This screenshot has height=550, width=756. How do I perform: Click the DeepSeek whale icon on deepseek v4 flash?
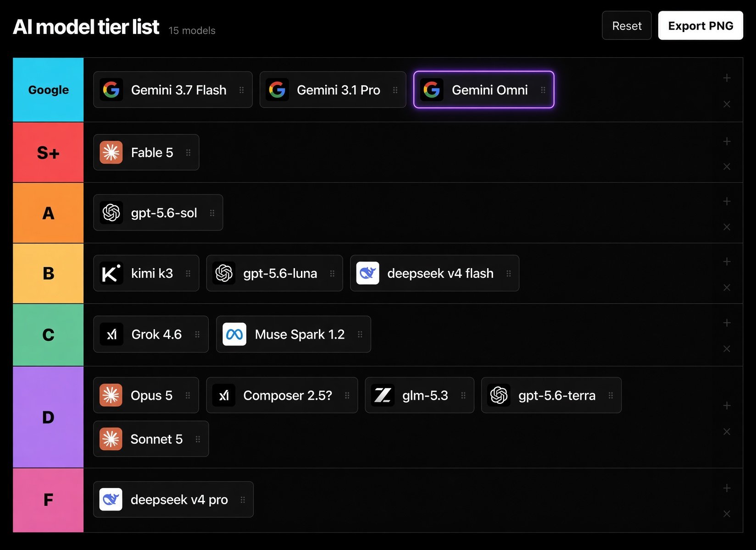(368, 273)
